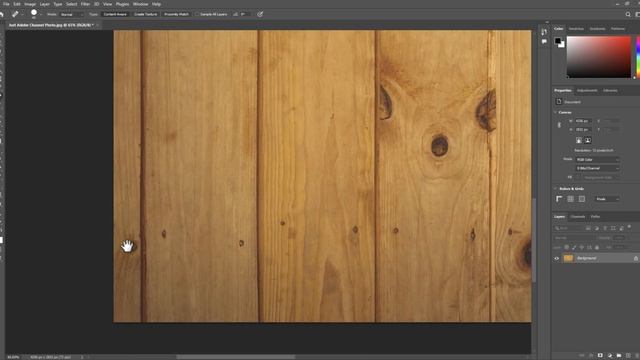This screenshot has height=360, width=640.
Task: Open the Window menu
Action: pos(140,4)
